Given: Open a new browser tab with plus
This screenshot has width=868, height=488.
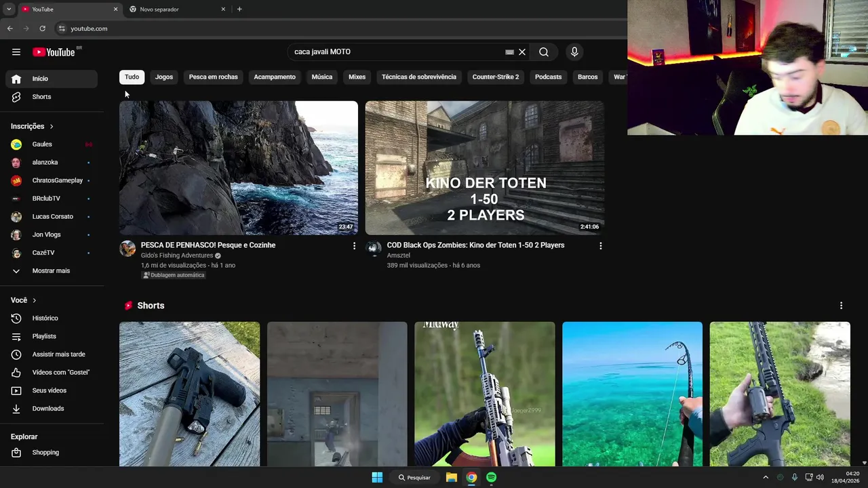Looking at the screenshot, I should click(x=239, y=9).
